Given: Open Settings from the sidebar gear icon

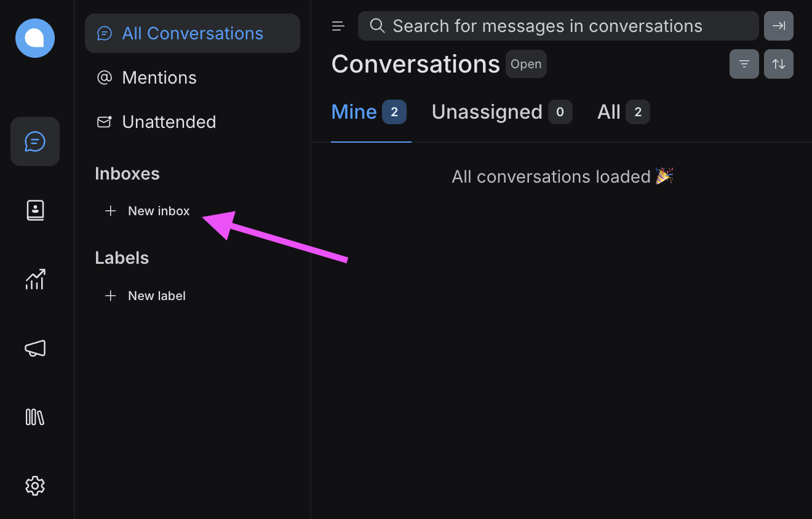Looking at the screenshot, I should pyautogui.click(x=35, y=486).
